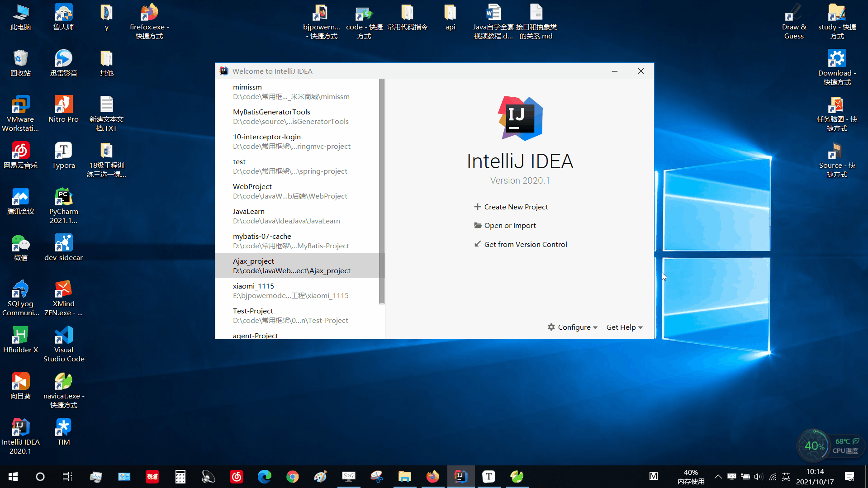Click Get from Version Control
Image resolution: width=868 pixels, height=488 pixels.
pyautogui.click(x=520, y=244)
